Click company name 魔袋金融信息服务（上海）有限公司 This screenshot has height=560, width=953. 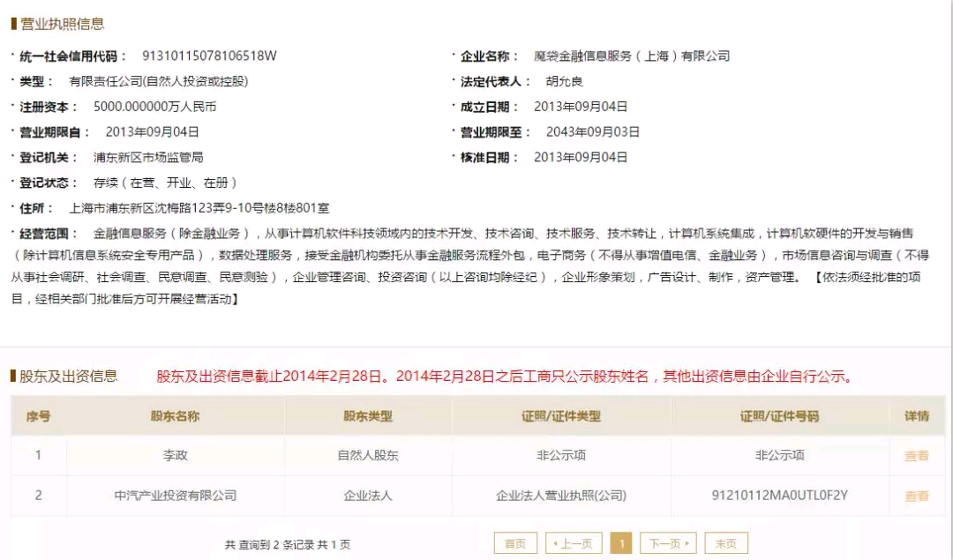[632, 56]
